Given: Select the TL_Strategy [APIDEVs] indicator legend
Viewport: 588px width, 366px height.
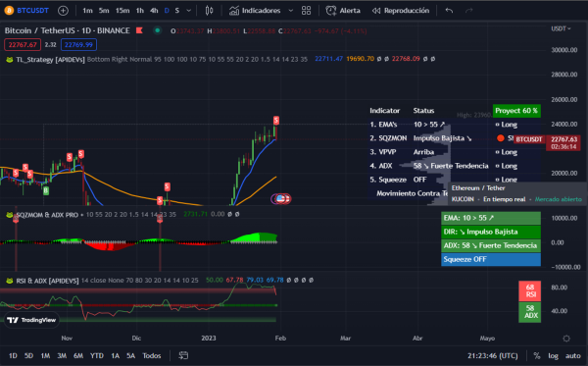Looking at the screenshot, I should [x=50, y=59].
